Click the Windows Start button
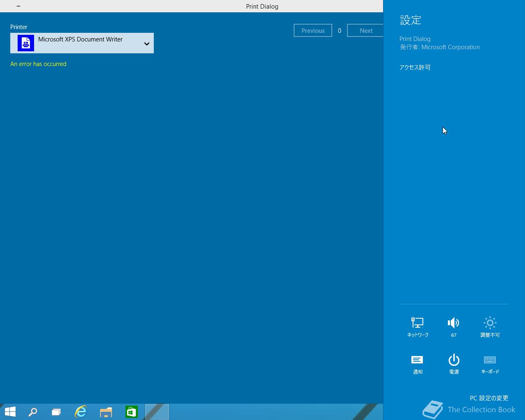The width and height of the screenshot is (525, 420). pos(10,412)
